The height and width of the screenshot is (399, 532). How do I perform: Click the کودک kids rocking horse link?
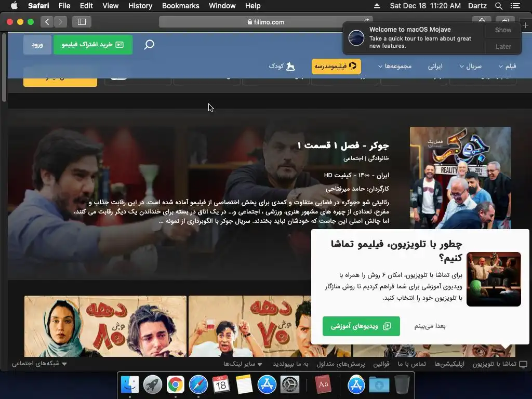[282, 66]
